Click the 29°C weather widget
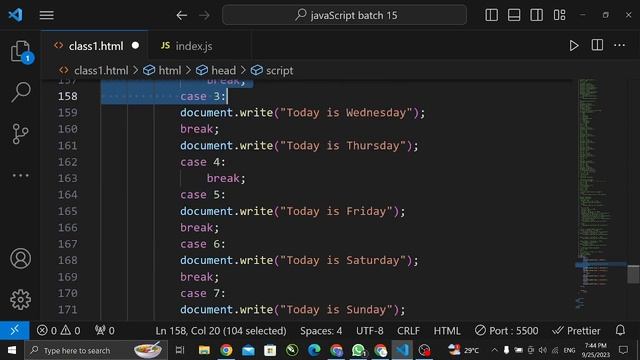The image size is (640, 360). [x=464, y=350]
